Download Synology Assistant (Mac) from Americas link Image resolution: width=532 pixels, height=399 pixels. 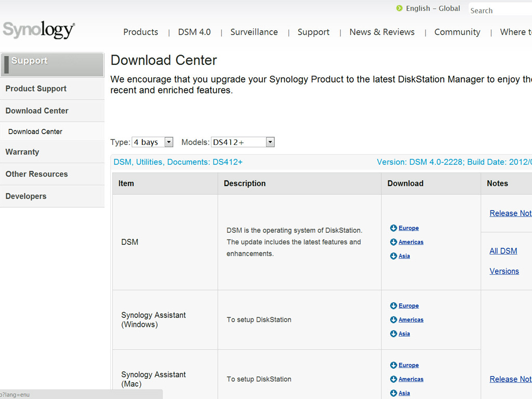click(x=411, y=379)
